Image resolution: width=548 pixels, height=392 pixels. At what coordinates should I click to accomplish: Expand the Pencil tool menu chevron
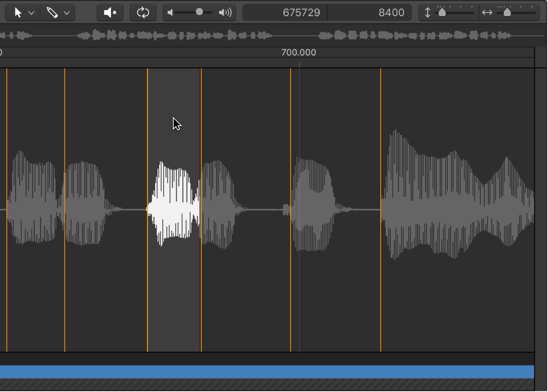click(x=66, y=13)
